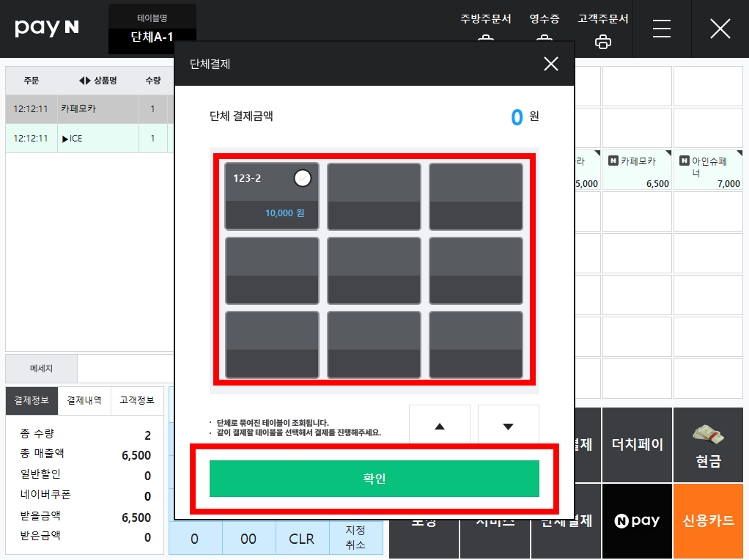
Task: Print the 고객주문서 printer icon
Action: (x=603, y=42)
